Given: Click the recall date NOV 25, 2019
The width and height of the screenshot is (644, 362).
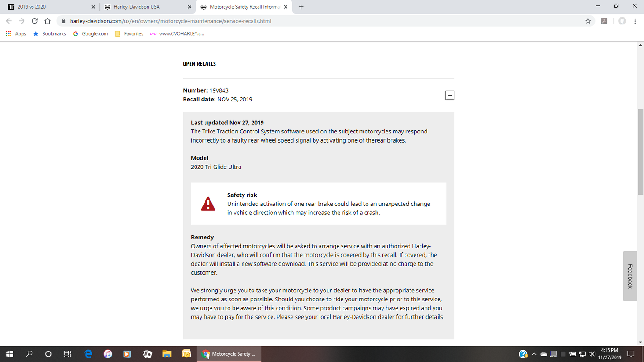Looking at the screenshot, I should 235,99.
